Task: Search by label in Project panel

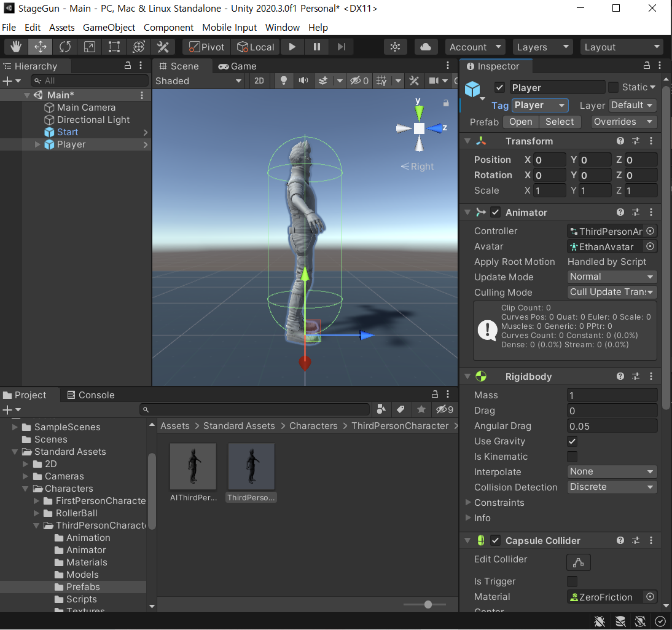Action: coord(400,409)
